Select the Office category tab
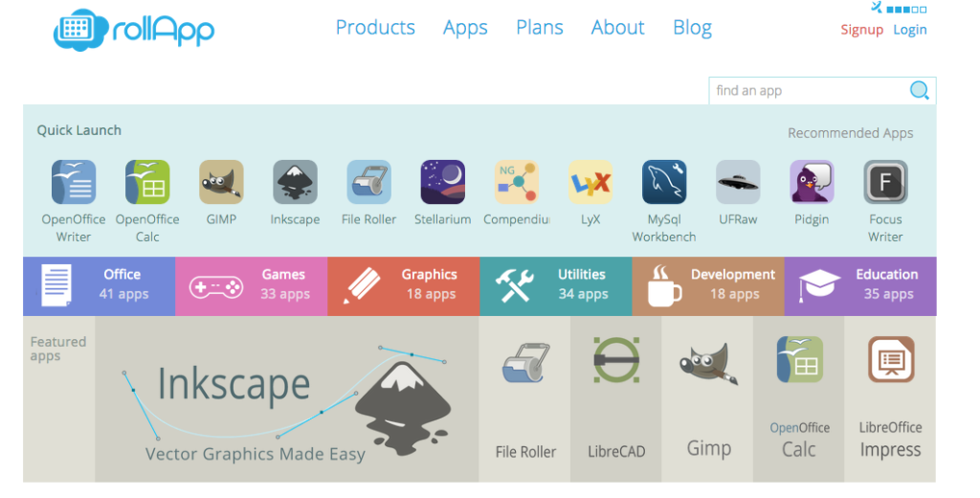The width and height of the screenshot is (980, 498). click(x=99, y=286)
